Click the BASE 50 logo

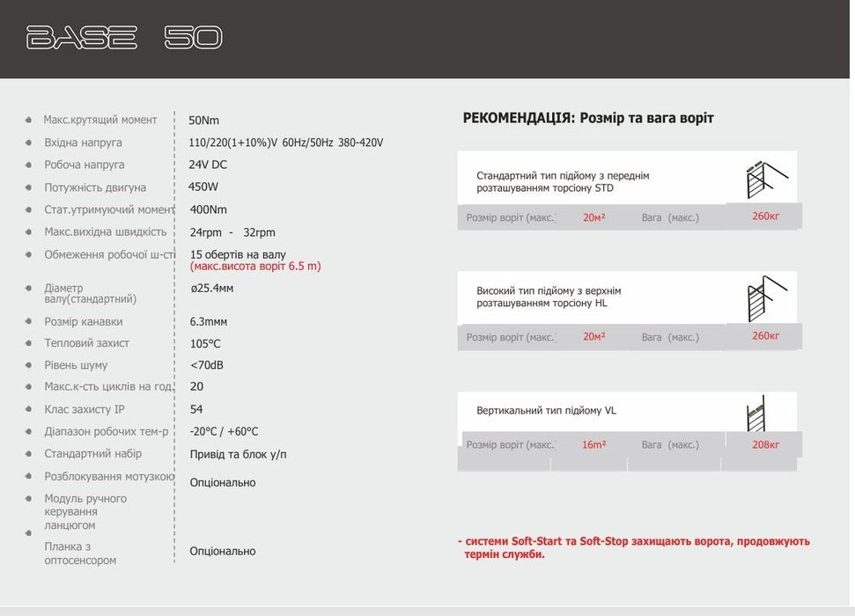pyautogui.click(x=124, y=38)
